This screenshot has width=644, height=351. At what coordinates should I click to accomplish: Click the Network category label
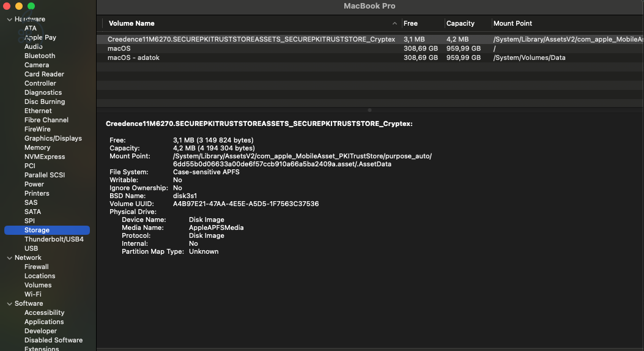pyautogui.click(x=28, y=258)
